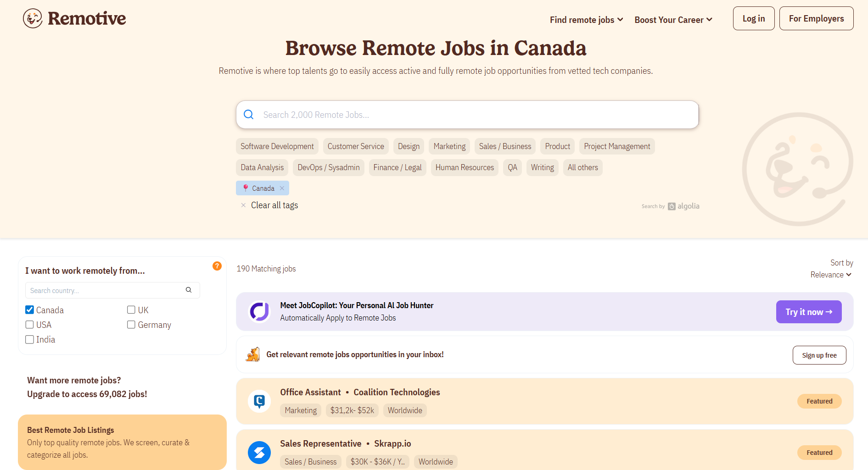Select the Sales / Business category tag in the search filters

click(505, 146)
